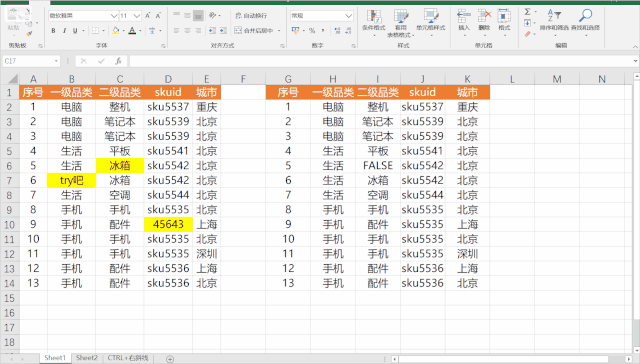
Task: Toggle Italic formatting
Action: [64, 31]
